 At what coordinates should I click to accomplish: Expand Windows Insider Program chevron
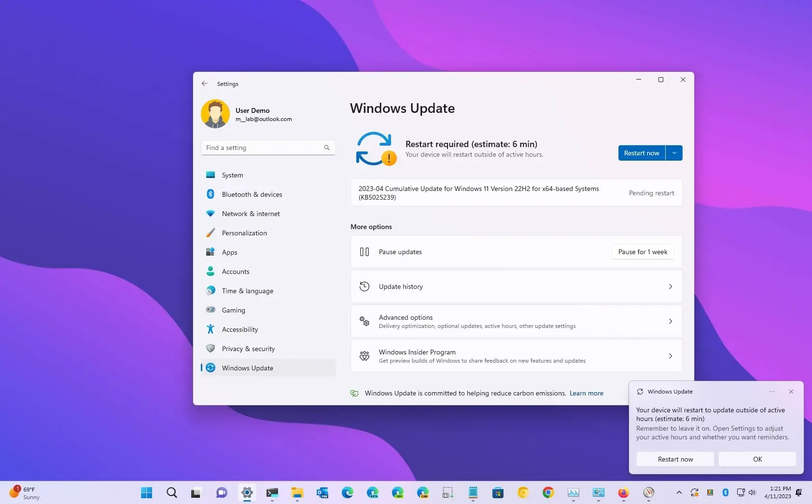click(x=671, y=356)
